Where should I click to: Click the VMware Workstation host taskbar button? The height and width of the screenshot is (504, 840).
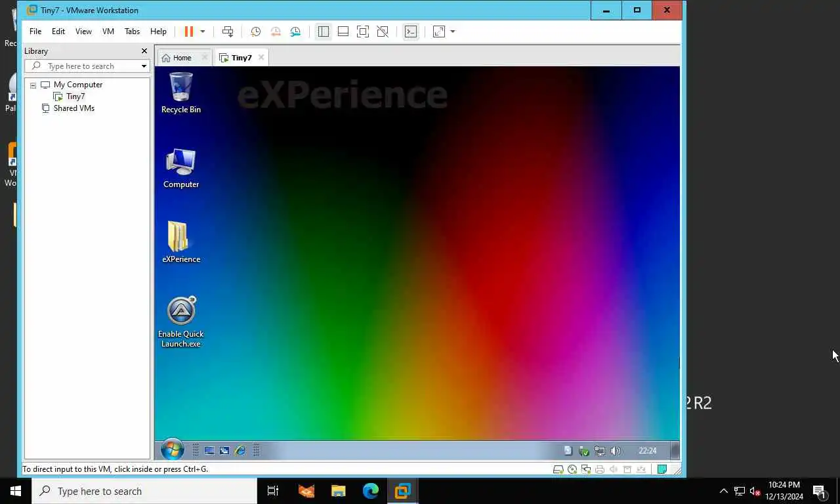pyautogui.click(x=402, y=491)
